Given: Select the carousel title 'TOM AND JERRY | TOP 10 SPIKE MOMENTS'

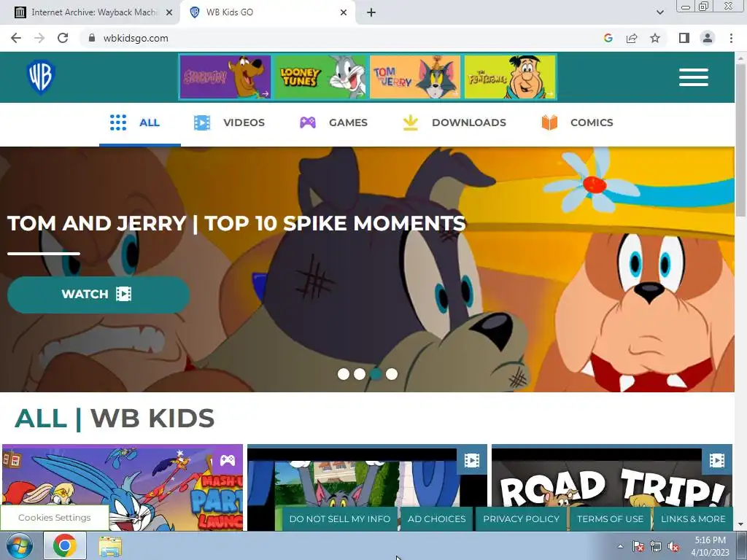Looking at the screenshot, I should 236,223.
